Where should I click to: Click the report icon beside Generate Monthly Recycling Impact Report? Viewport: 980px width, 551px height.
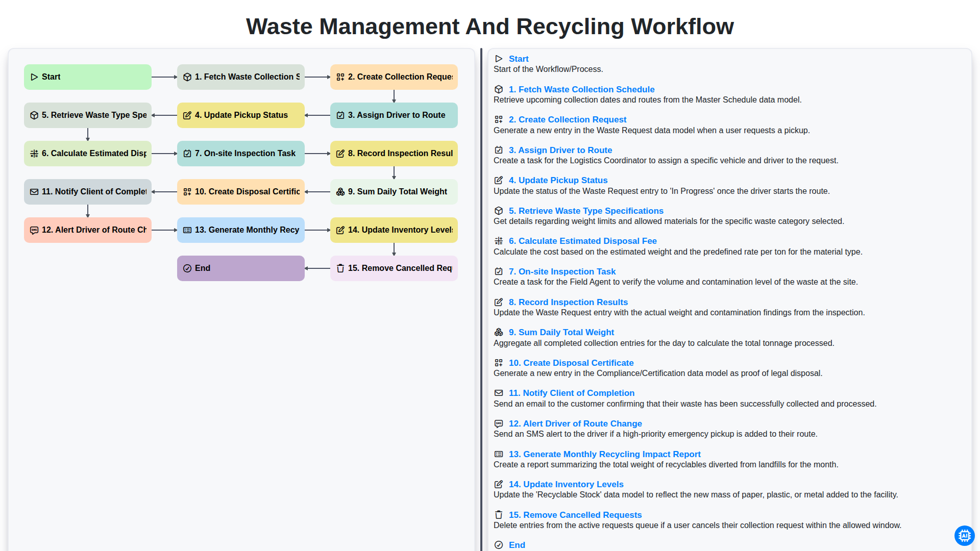pos(499,454)
